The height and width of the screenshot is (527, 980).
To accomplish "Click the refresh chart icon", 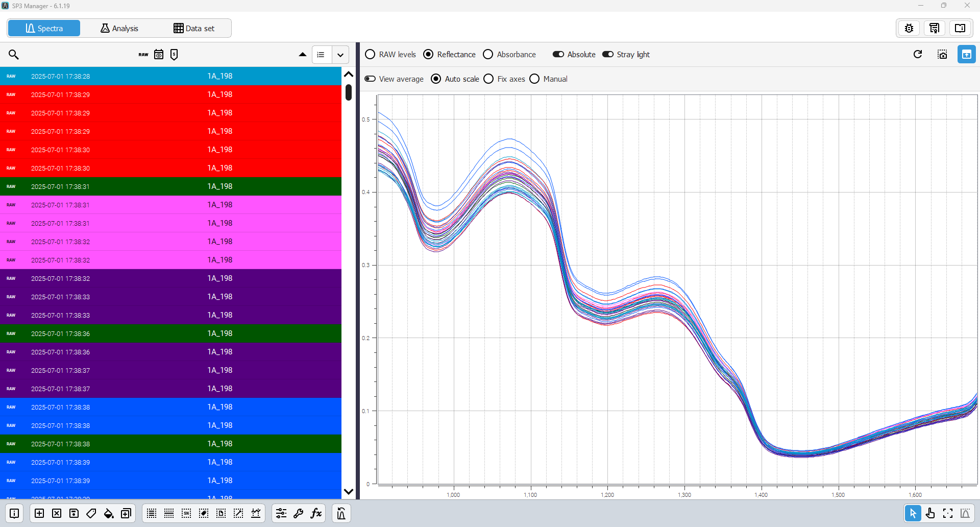I will tap(918, 54).
